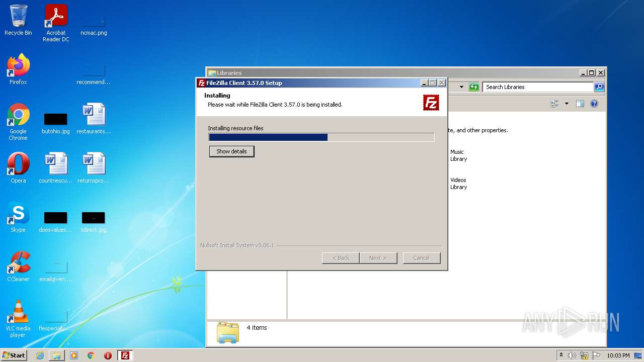This screenshot has width=644, height=362.
Task: Select doesvalues image file on desktop
Action: pyautogui.click(x=56, y=222)
